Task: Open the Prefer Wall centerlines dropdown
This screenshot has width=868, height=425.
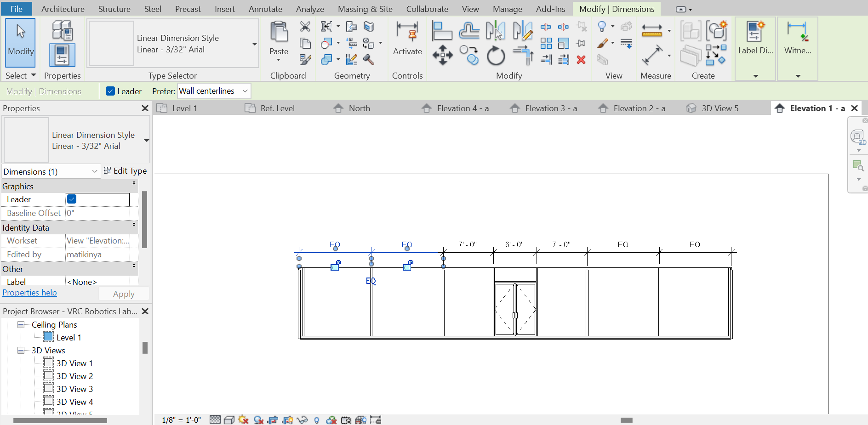Action: click(244, 91)
